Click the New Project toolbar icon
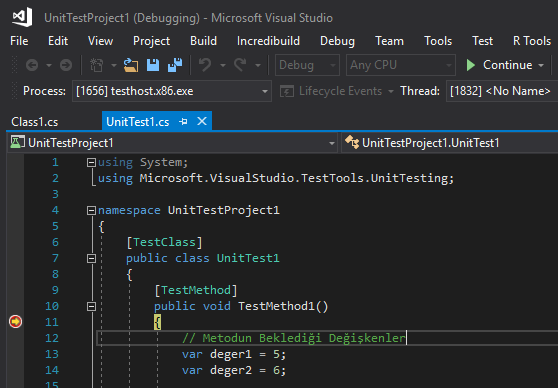 [96, 65]
